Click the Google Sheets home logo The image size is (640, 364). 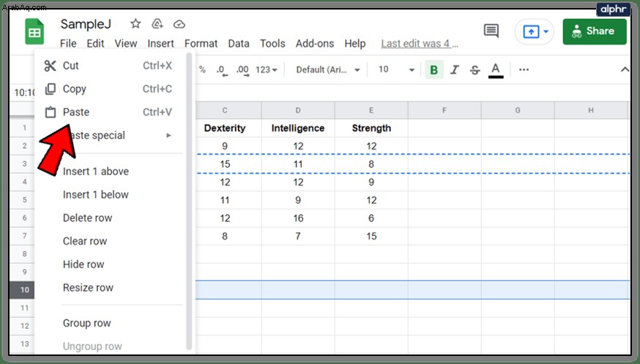[34, 31]
